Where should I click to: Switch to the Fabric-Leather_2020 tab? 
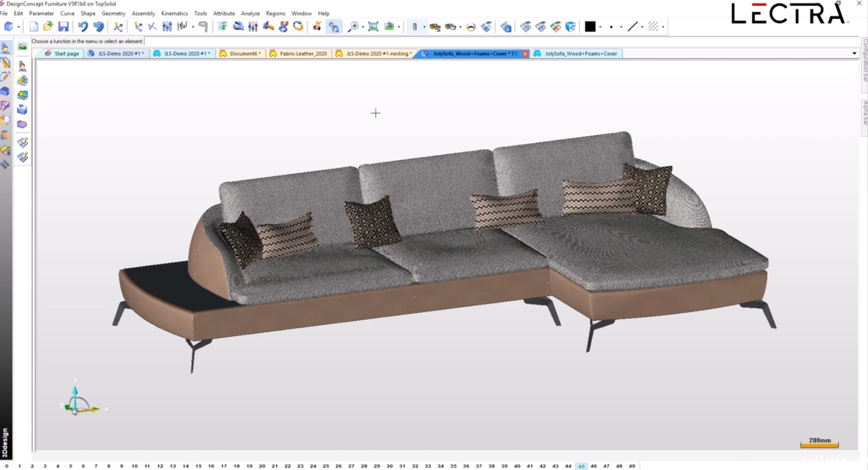303,54
